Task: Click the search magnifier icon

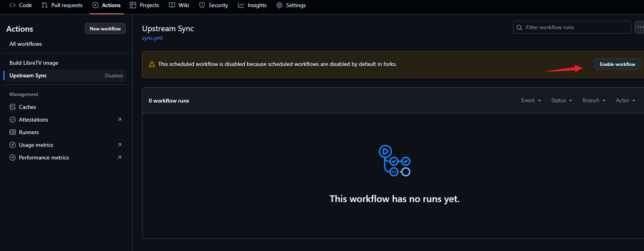Action: (x=519, y=28)
